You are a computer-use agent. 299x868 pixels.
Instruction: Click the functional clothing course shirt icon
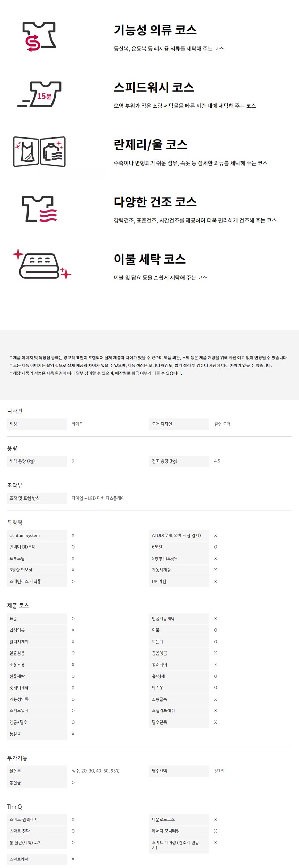click(x=39, y=37)
